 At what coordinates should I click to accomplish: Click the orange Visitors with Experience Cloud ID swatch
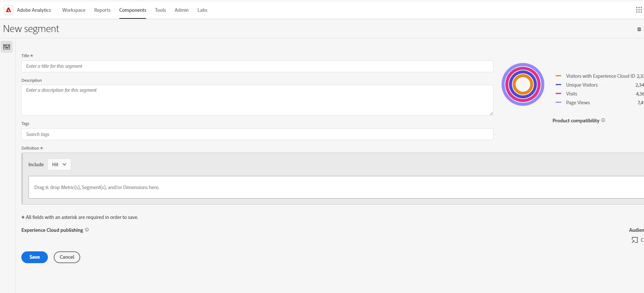click(558, 76)
